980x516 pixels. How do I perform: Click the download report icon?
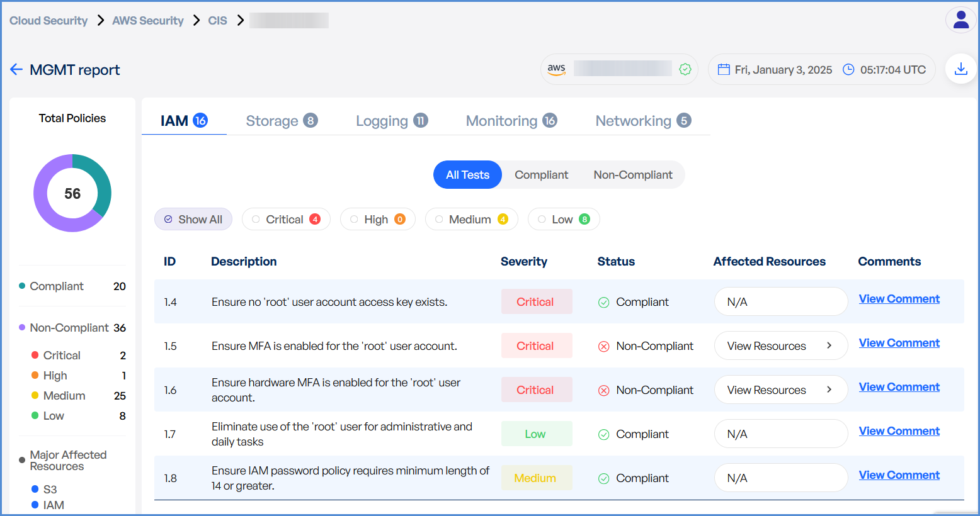coord(960,69)
